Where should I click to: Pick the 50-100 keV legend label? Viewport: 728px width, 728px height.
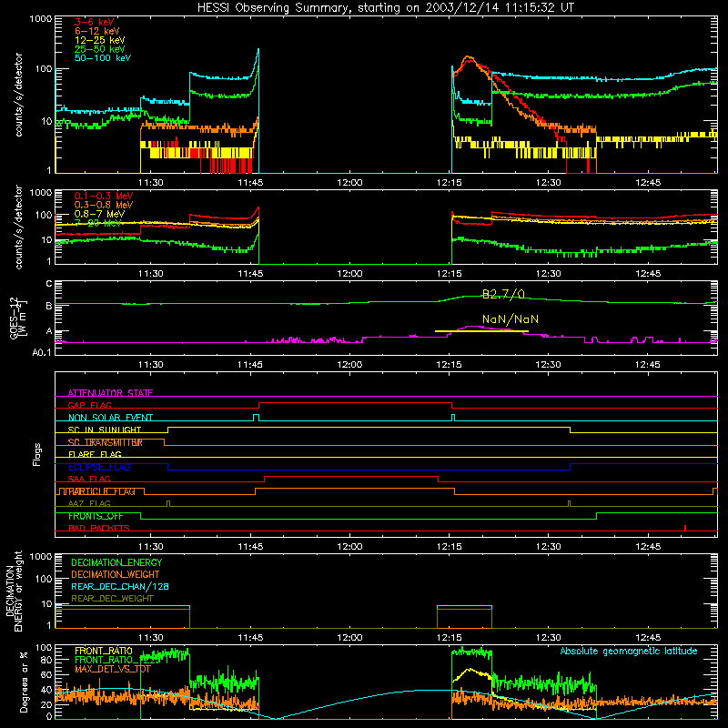click(x=103, y=58)
